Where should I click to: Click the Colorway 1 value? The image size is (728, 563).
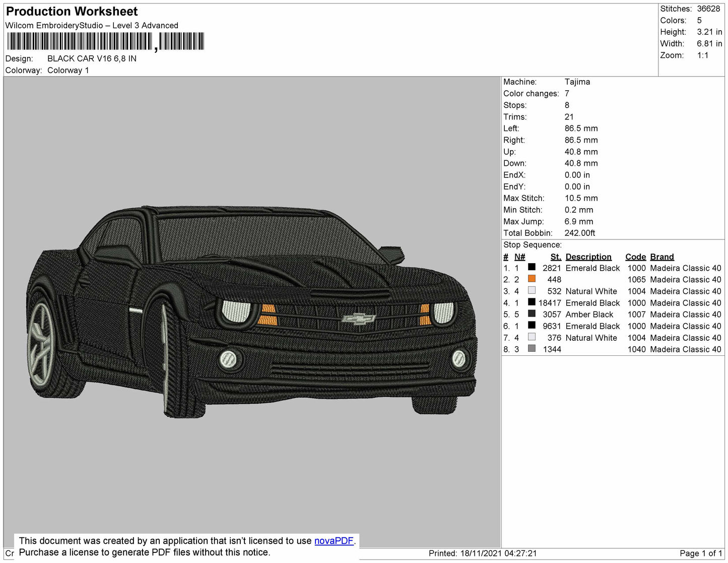click(68, 70)
